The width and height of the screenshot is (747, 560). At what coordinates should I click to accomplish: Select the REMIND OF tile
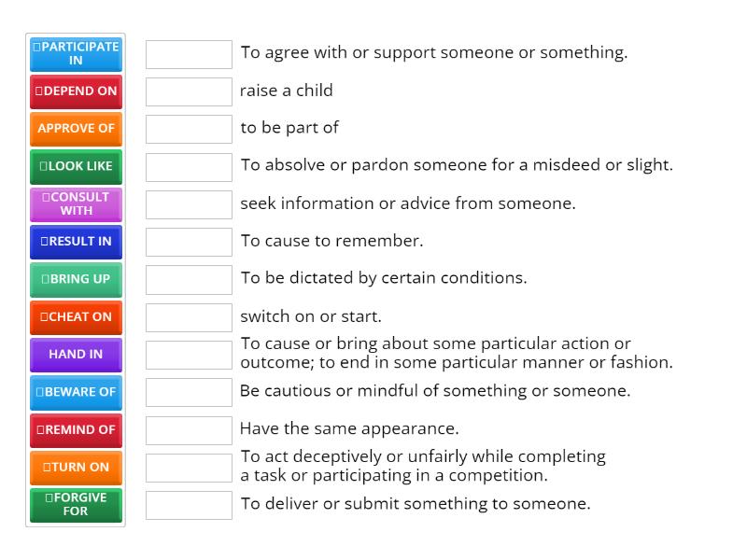[76, 429]
